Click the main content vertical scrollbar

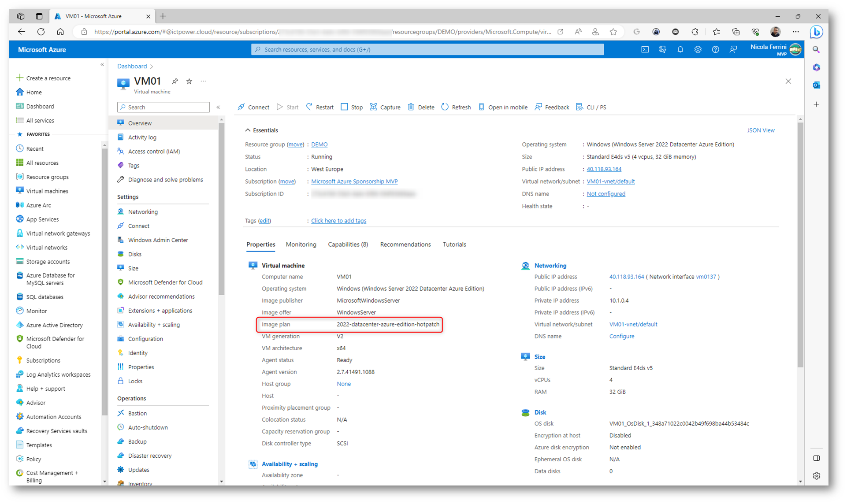pyautogui.click(x=800, y=245)
